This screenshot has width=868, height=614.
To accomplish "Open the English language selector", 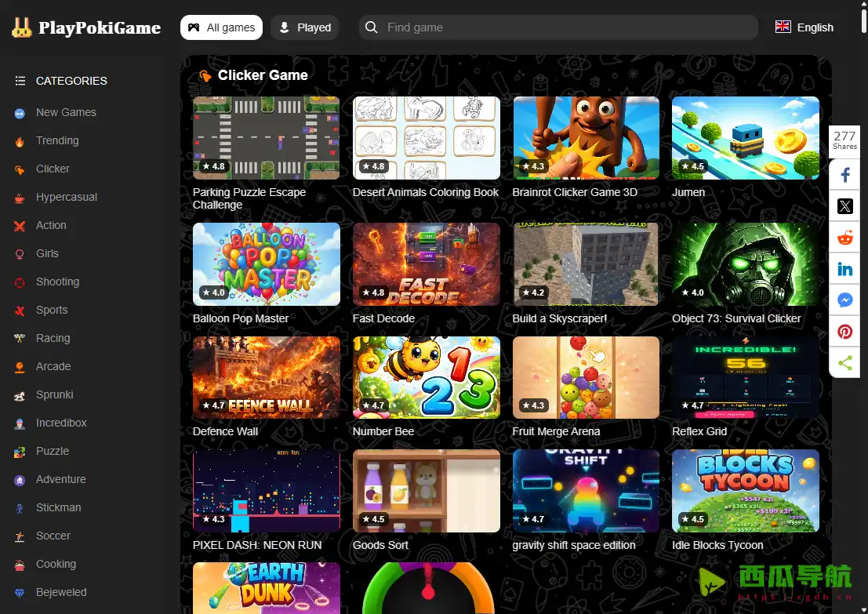I will point(804,27).
